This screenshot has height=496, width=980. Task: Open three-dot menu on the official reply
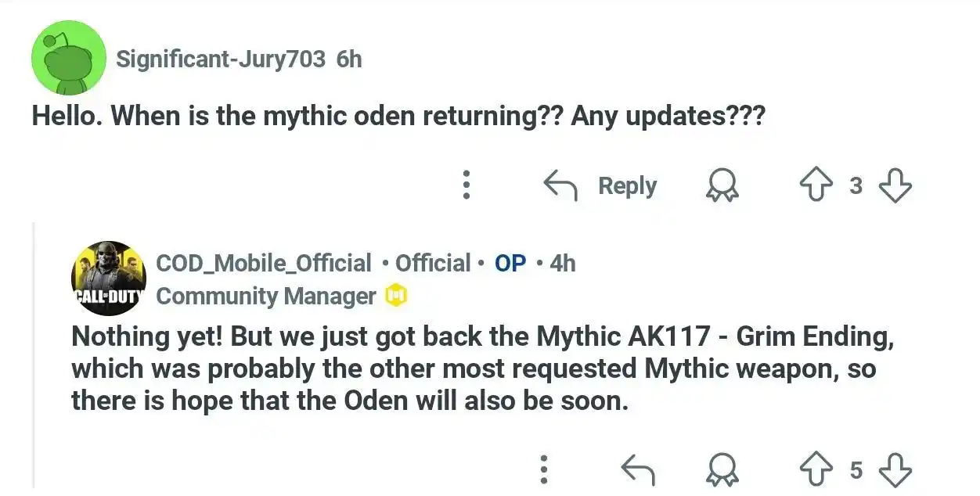tap(545, 469)
